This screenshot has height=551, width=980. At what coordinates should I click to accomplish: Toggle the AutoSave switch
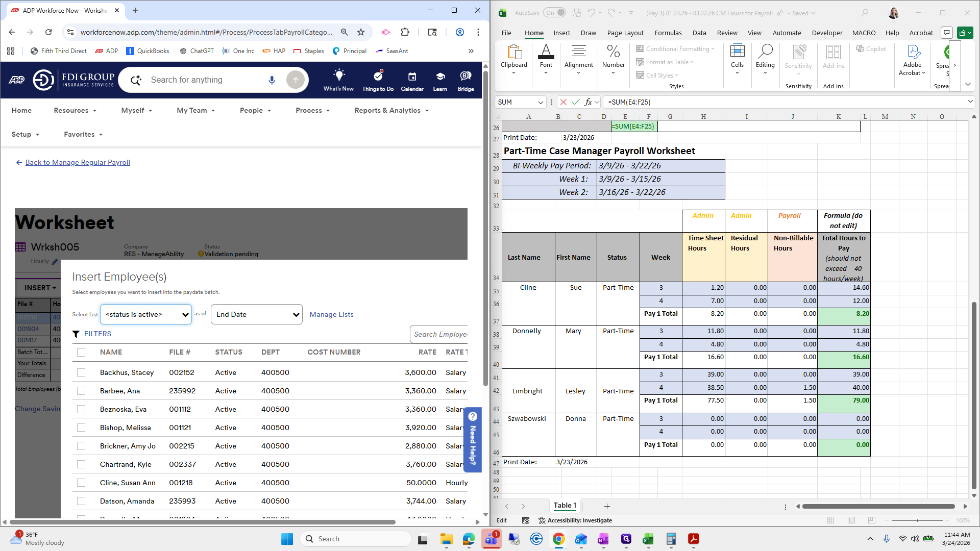[555, 13]
